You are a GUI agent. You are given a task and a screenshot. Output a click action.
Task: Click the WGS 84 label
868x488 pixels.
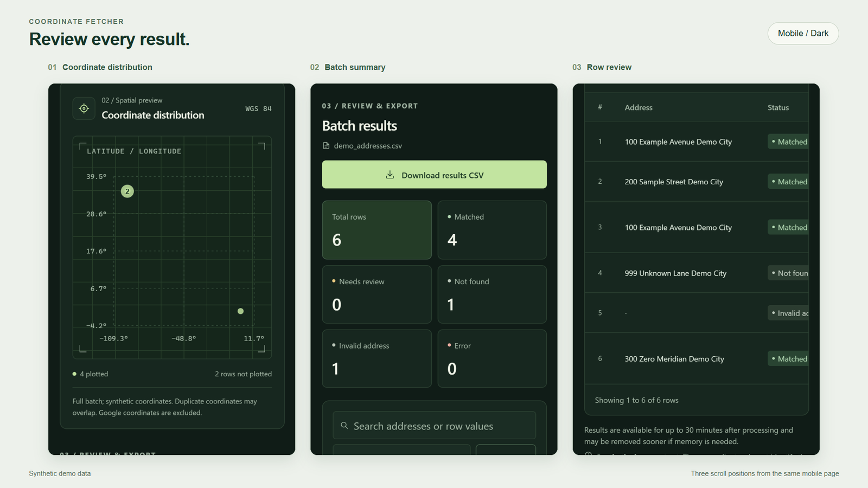258,109
